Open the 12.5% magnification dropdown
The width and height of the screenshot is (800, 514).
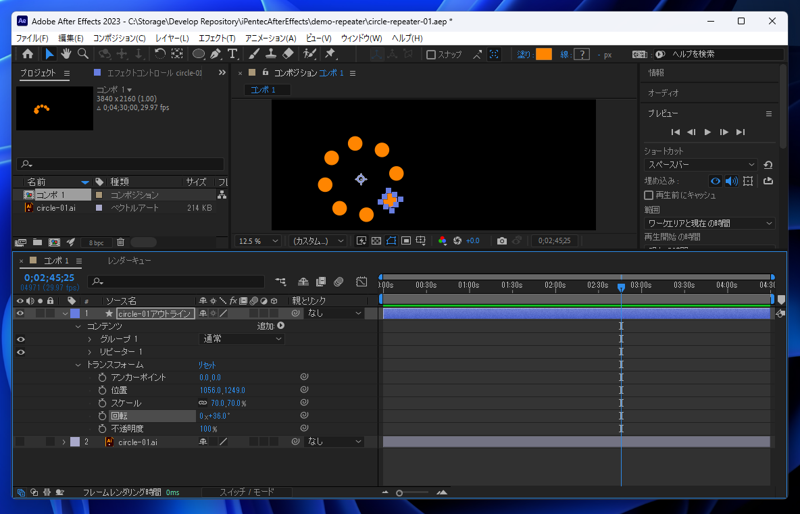(x=259, y=241)
